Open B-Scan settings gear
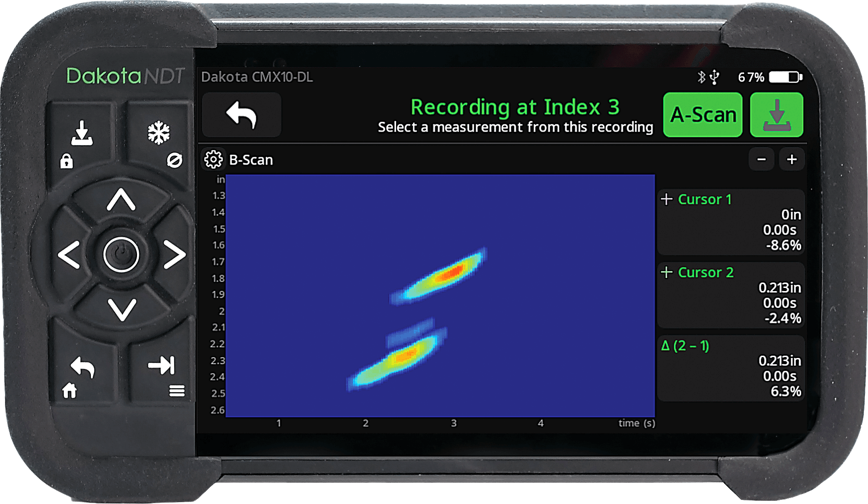Screen dimensions: 868x504 [213, 160]
